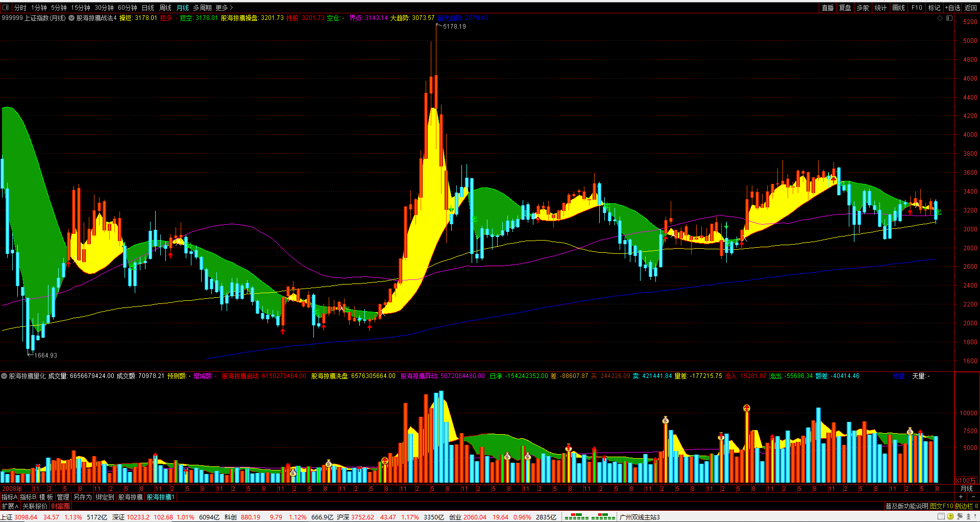Viewport: 980px width, 522px height.
Task: Select the 30分钟 period
Action: pos(104,8)
